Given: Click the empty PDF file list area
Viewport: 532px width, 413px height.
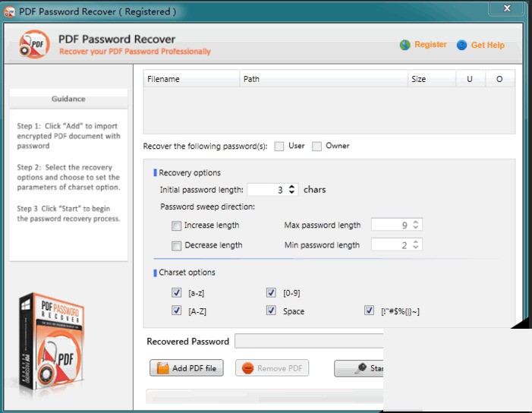Looking at the screenshot, I should (x=329, y=110).
